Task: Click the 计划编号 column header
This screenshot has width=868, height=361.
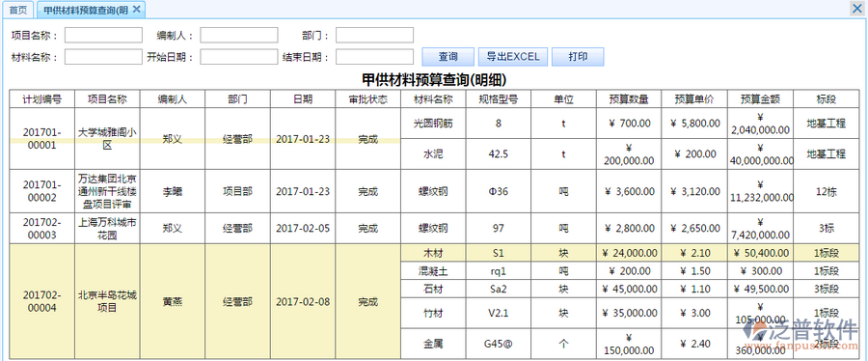Action: [x=42, y=99]
